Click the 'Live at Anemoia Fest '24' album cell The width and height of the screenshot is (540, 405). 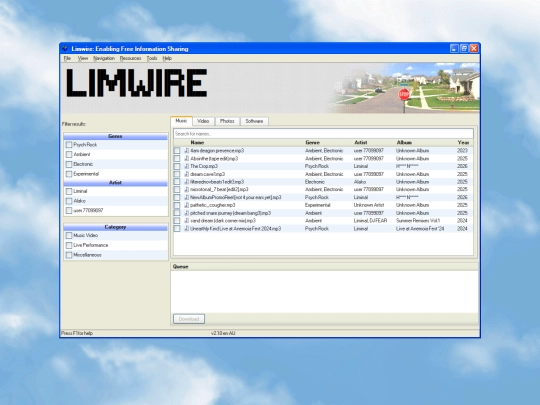tap(420, 228)
